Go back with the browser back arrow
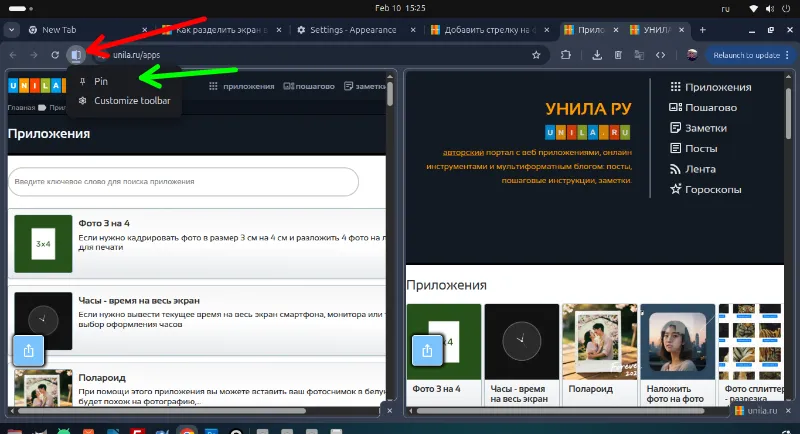Screen dimensions: 800x434 click(13, 55)
